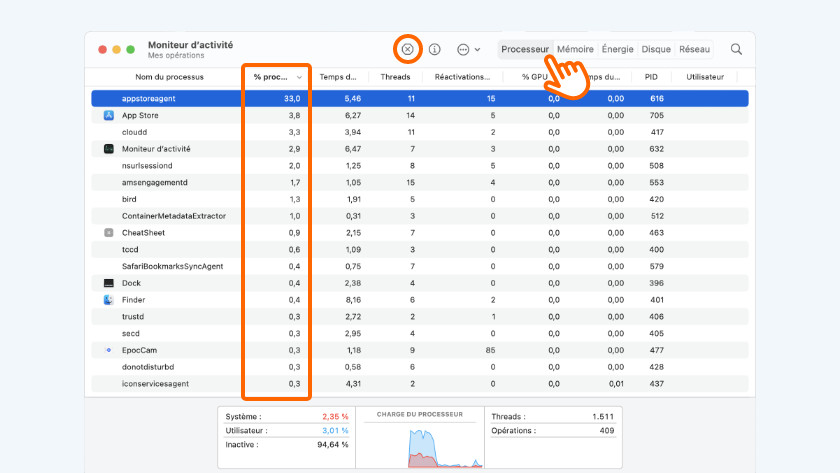The height and width of the screenshot is (473, 840).
Task: Click the Threads count 1.511
Action: click(603, 416)
